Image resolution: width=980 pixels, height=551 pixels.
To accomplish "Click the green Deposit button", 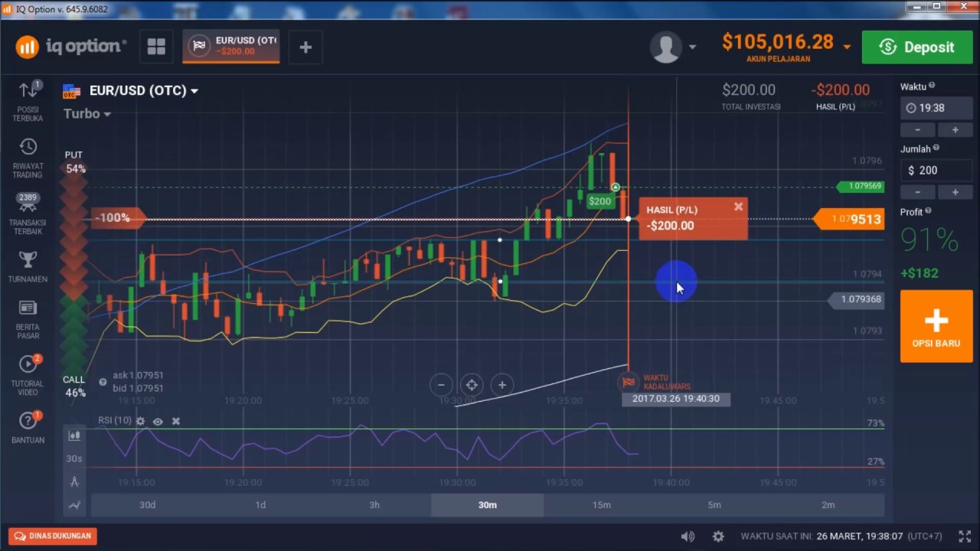I will point(917,47).
